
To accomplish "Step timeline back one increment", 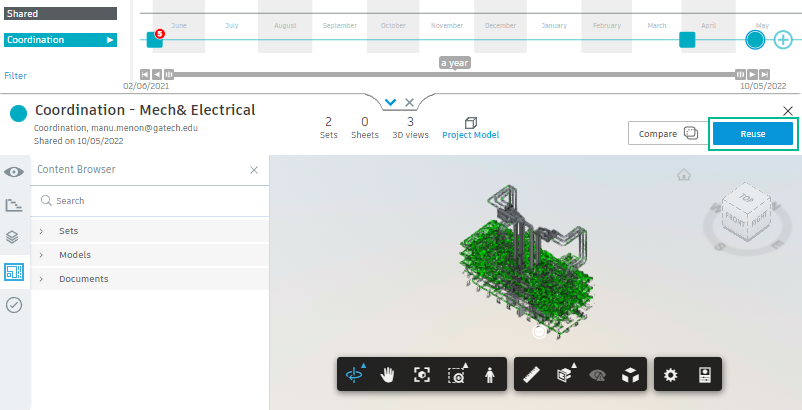I will click(157, 74).
